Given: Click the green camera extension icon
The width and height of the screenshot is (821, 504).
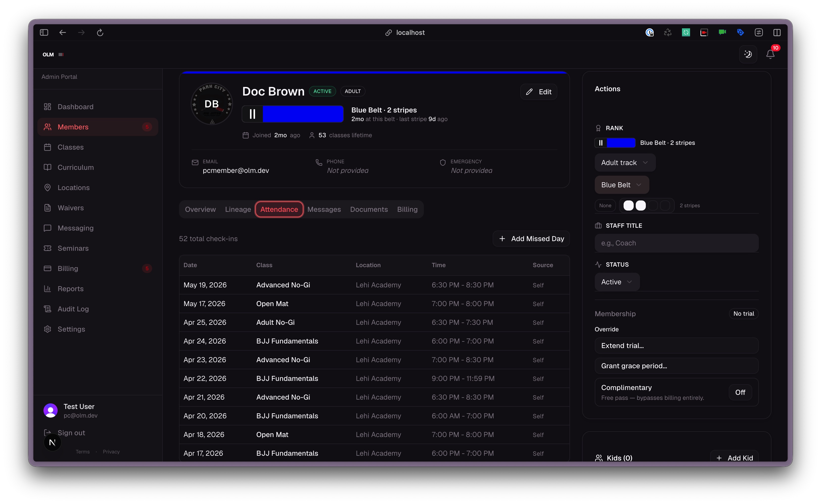Looking at the screenshot, I should click(x=722, y=32).
